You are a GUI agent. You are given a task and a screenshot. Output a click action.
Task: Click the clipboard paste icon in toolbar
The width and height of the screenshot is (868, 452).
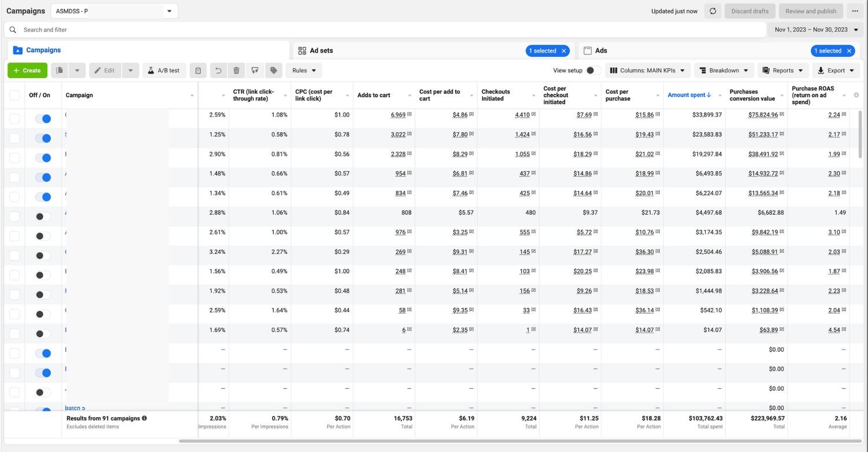point(198,71)
